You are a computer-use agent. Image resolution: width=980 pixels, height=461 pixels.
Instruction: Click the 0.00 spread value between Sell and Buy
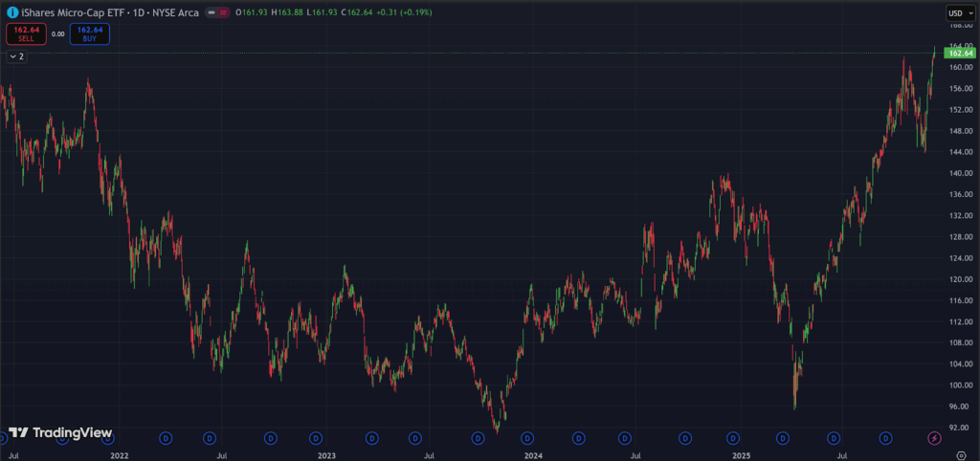click(x=56, y=33)
